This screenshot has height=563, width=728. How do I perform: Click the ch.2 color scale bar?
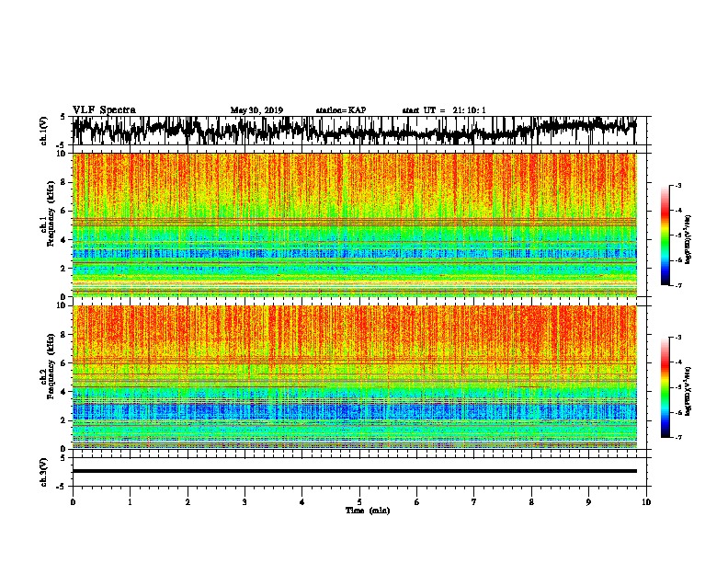(665, 387)
